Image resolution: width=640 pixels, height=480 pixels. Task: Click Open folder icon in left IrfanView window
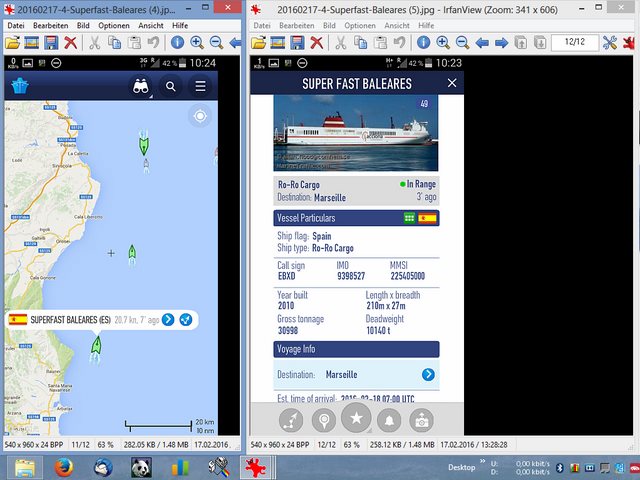[x=13, y=42]
